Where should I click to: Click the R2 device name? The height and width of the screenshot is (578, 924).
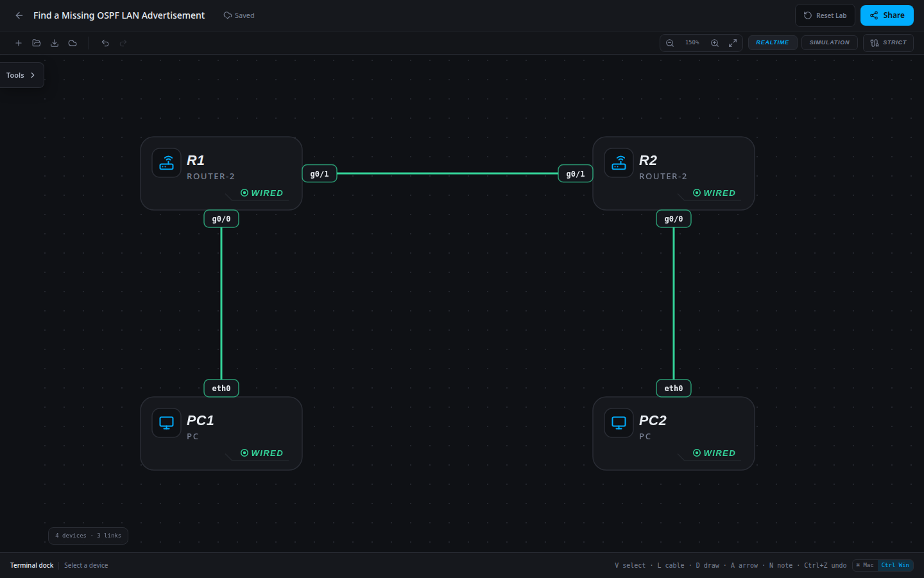[648, 161]
